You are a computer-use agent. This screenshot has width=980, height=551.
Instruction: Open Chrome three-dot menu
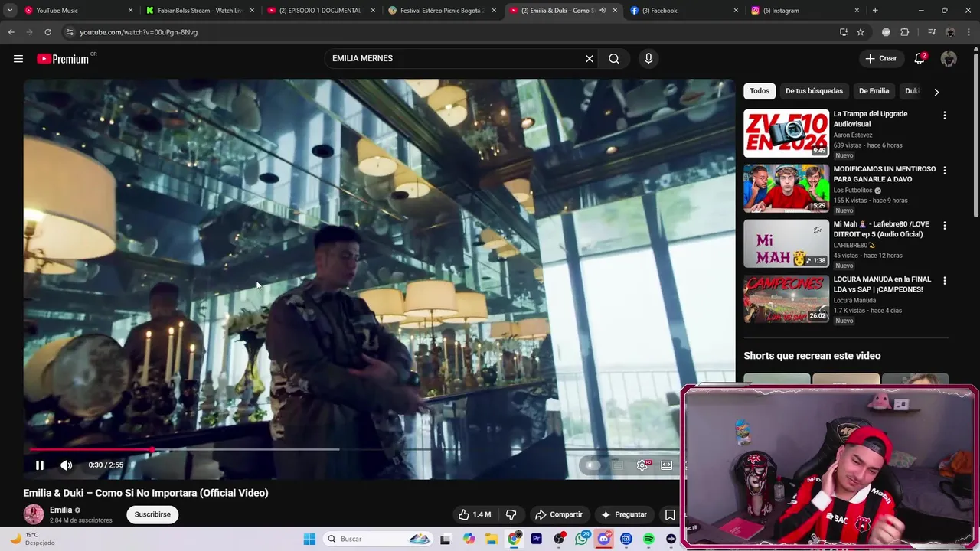(969, 32)
